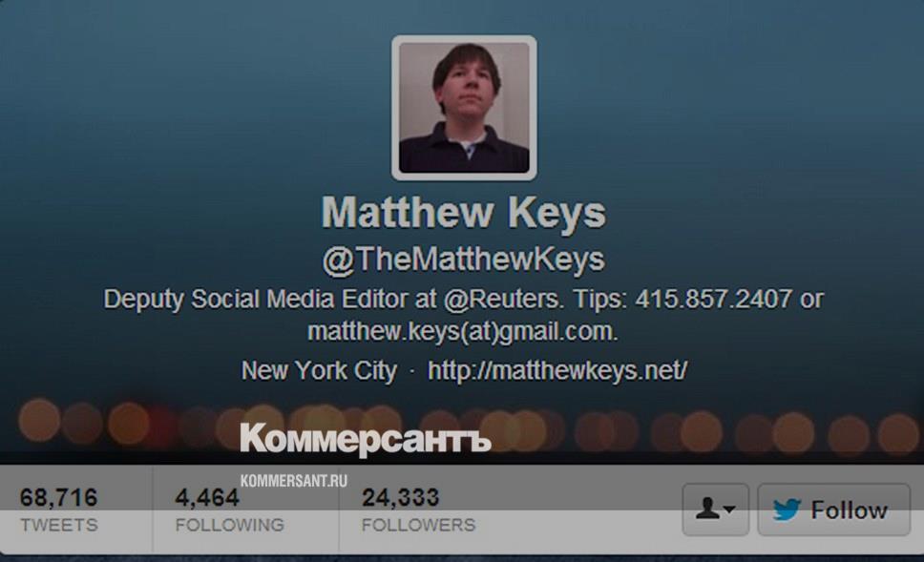Click the Matthew Keys display name
Viewport: 924px width, 562px height.
[x=464, y=212]
